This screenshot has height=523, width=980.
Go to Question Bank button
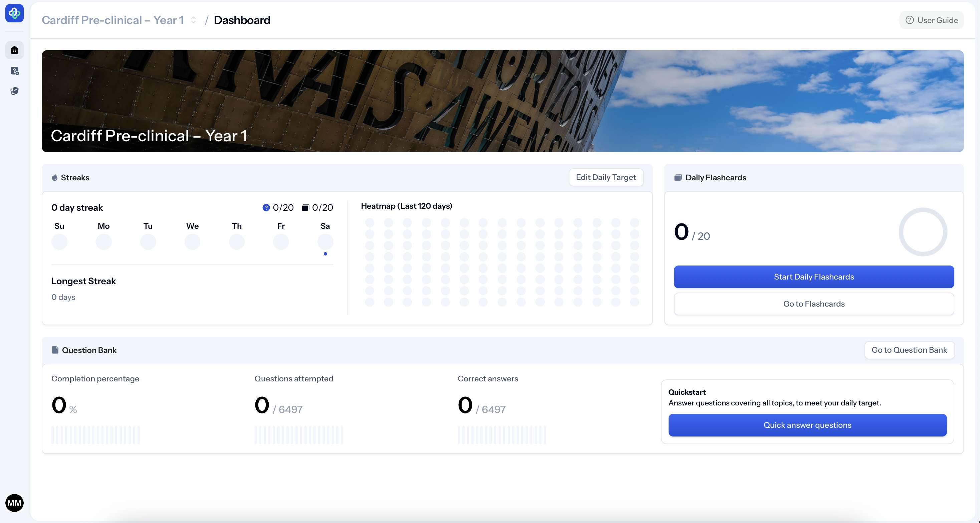909,350
